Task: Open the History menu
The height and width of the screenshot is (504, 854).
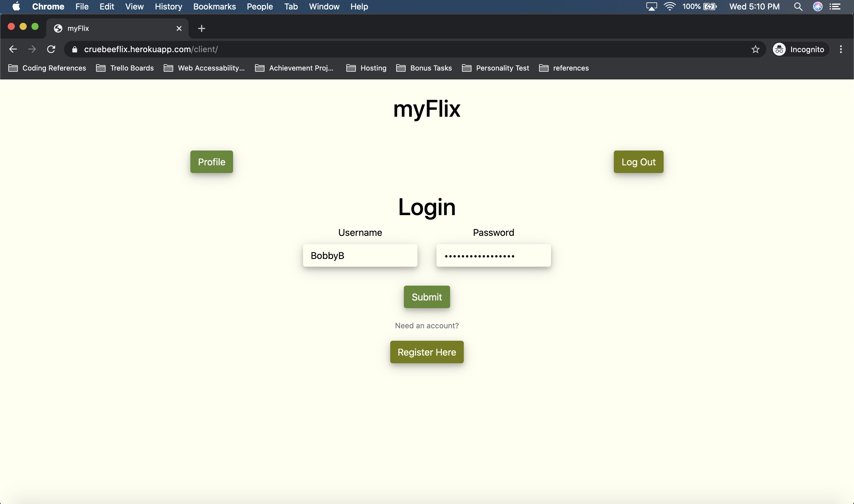Action: pos(168,7)
